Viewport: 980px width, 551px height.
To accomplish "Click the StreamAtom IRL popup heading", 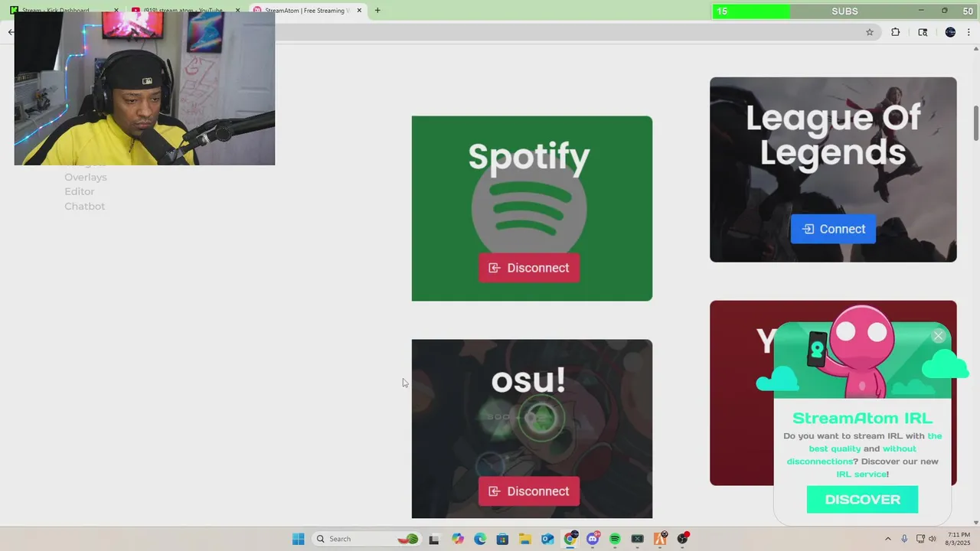I will 862,419.
